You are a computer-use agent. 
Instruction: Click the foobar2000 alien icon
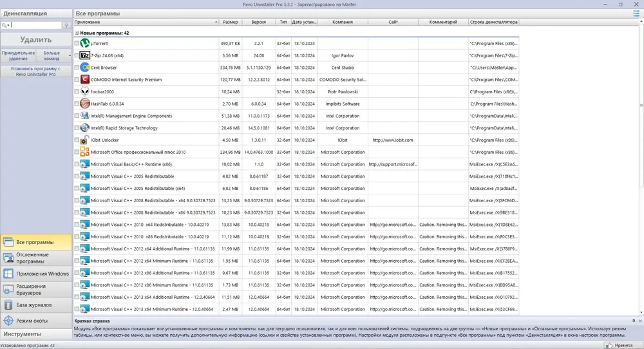tap(84, 91)
